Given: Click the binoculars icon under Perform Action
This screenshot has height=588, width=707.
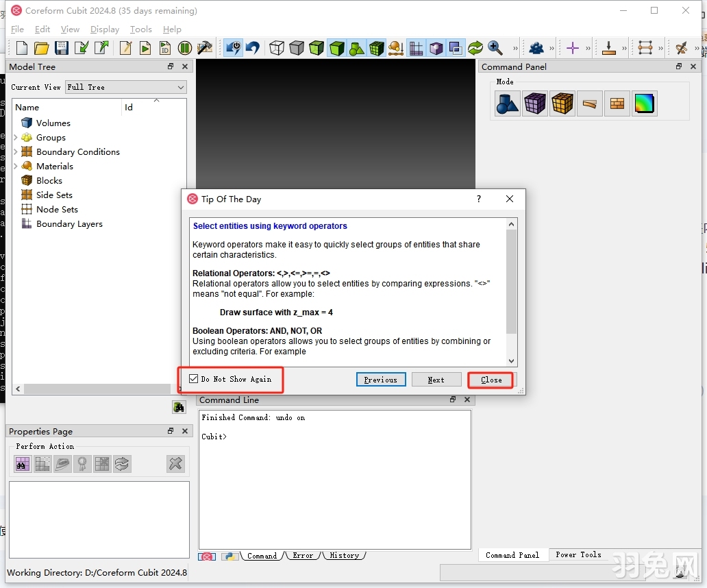Looking at the screenshot, I should 23,464.
